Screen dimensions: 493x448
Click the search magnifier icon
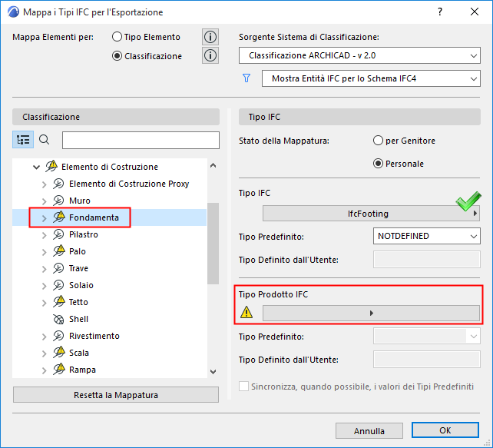[45, 140]
